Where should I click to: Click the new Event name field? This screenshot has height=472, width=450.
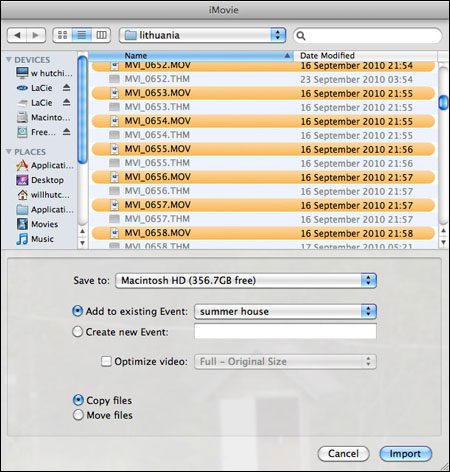coord(285,332)
